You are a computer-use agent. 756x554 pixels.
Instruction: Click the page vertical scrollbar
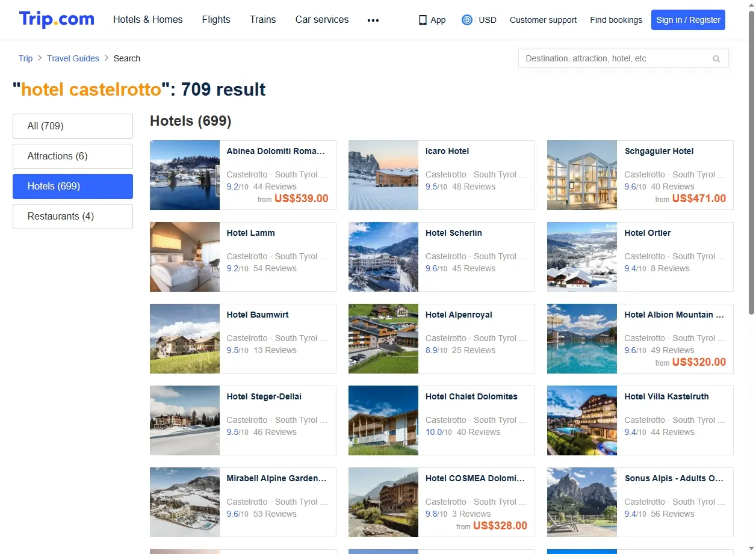(x=751, y=161)
